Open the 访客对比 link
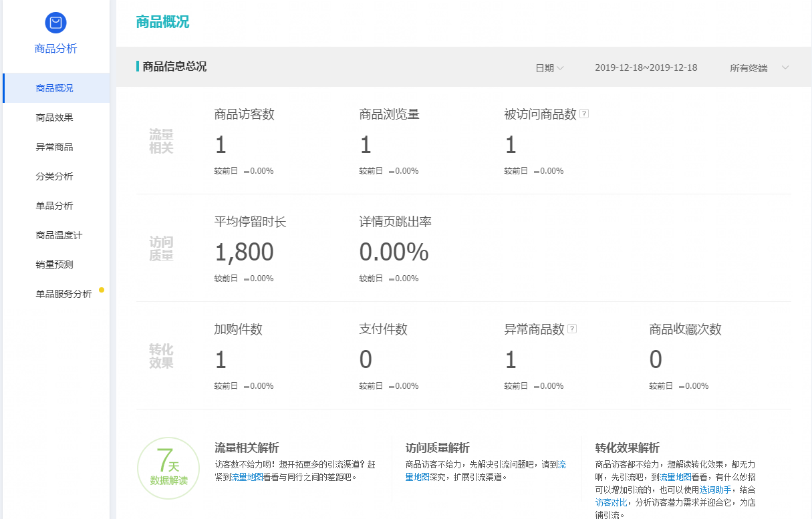Image resolution: width=812 pixels, height=519 pixels. tap(611, 503)
